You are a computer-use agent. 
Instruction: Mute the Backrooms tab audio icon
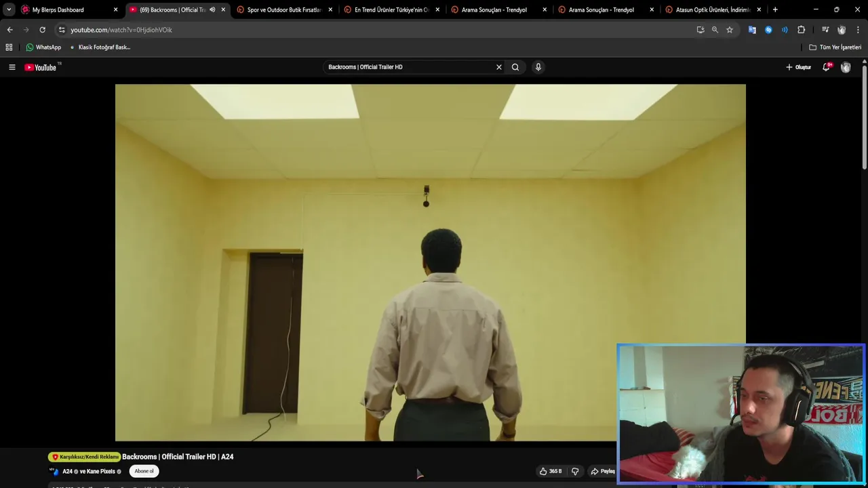point(212,9)
